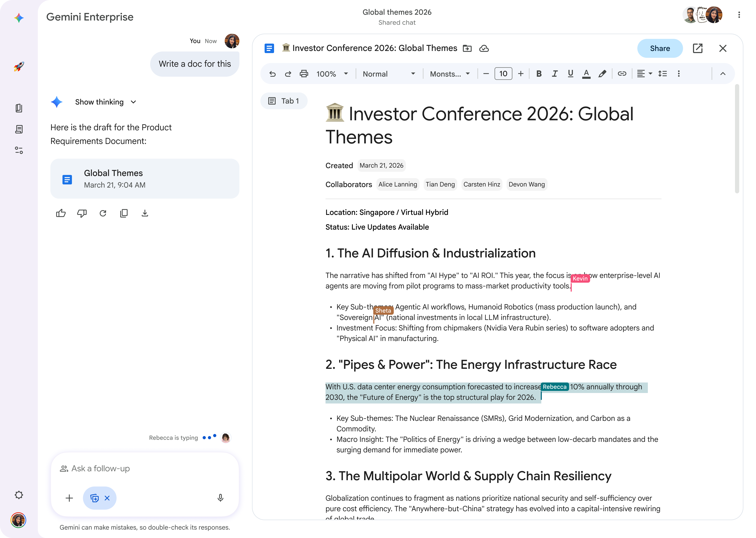This screenshot has height=538, width=756.
Task: Select Tab 1 in document outline
Action: pyautogui.click(x=284, y=101)
